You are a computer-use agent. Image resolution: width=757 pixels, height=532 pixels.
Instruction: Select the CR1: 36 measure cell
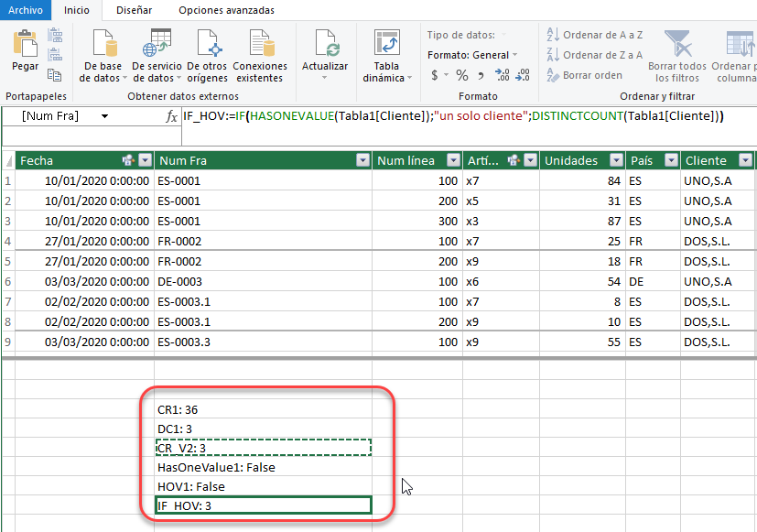[263, 409]
